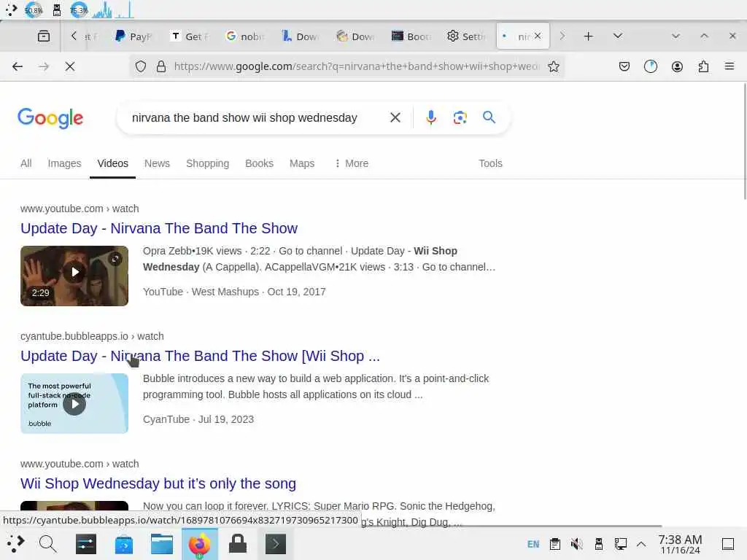
Task: Switch to the Settings tab
Action: 467,36
